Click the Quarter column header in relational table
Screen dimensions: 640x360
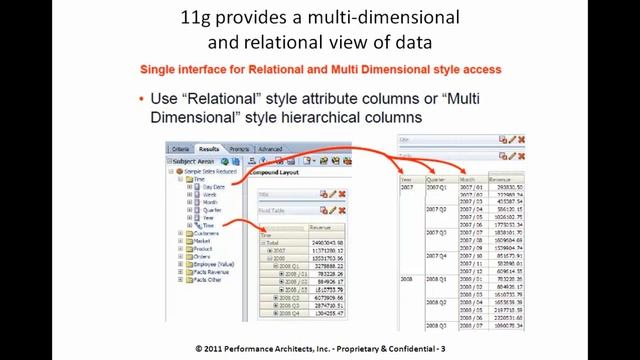[442, 180]
